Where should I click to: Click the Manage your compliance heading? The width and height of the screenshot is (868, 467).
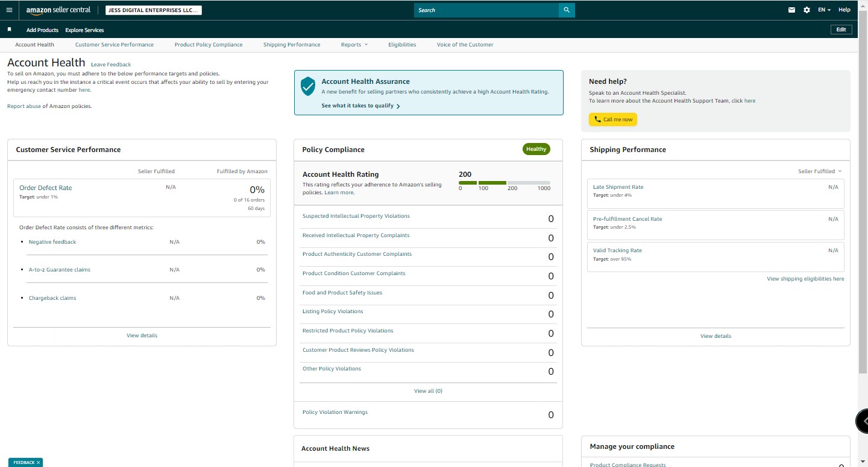pos(632,446)
